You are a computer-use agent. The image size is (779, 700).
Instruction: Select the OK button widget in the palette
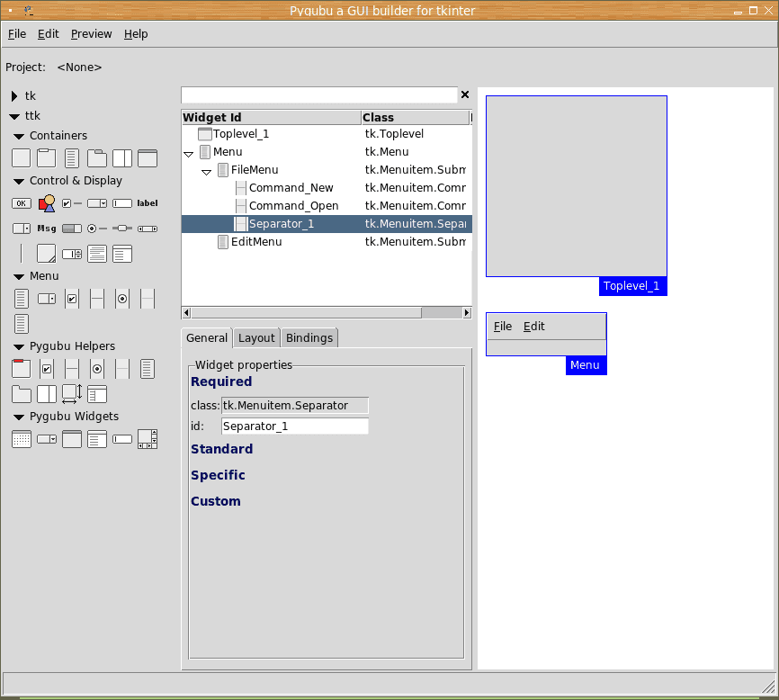(21, 203)
